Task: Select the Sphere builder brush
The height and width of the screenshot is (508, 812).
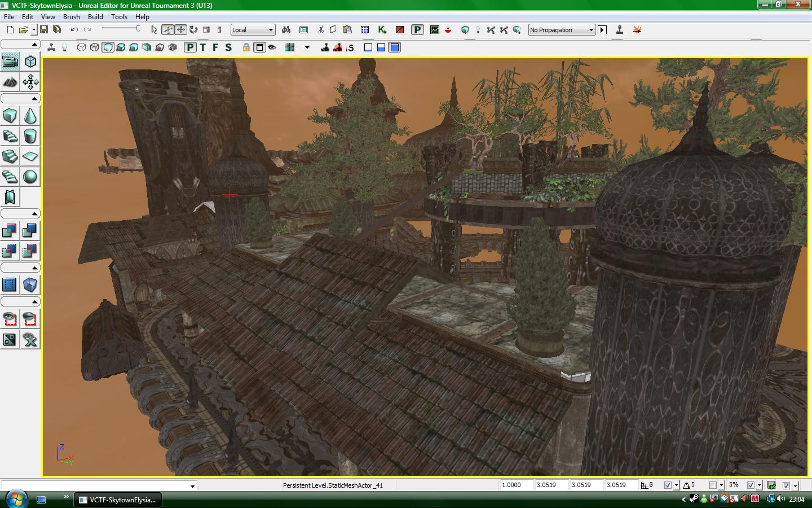Action: point(30,177)
